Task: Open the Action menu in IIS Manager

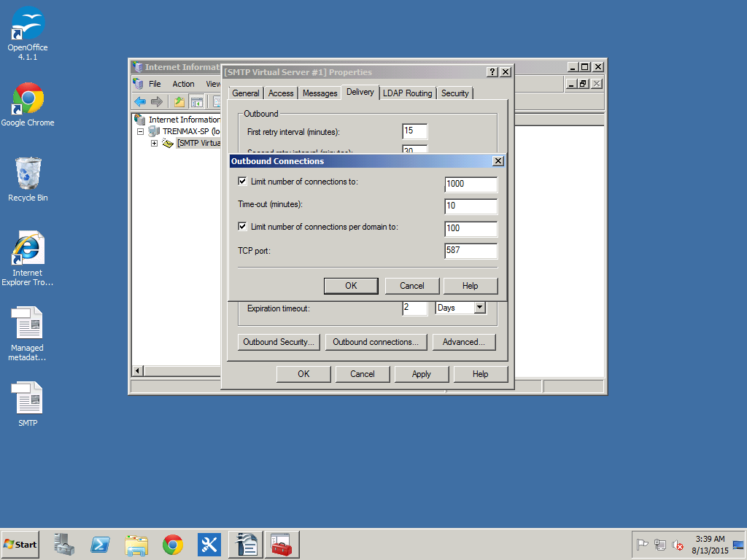Action: coord(183,84)
